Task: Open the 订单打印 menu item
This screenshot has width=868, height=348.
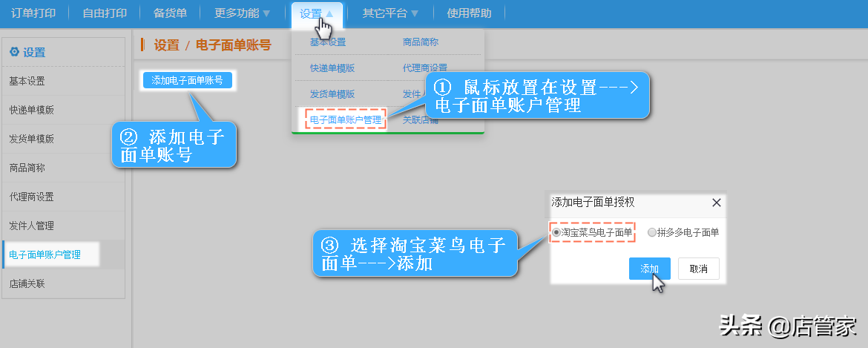Action: click(x=33, y=13)
